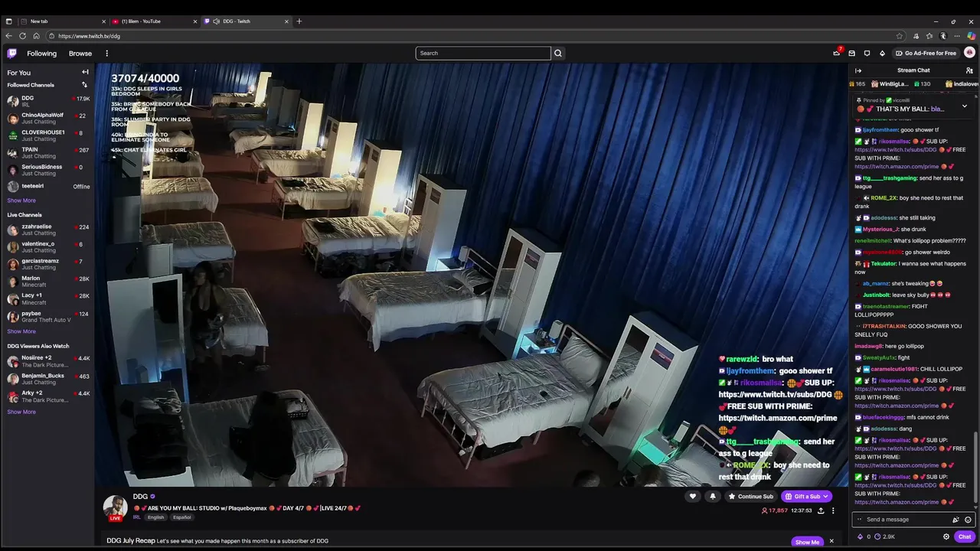Collapse the Stream Chat panel

coord(858,70)
